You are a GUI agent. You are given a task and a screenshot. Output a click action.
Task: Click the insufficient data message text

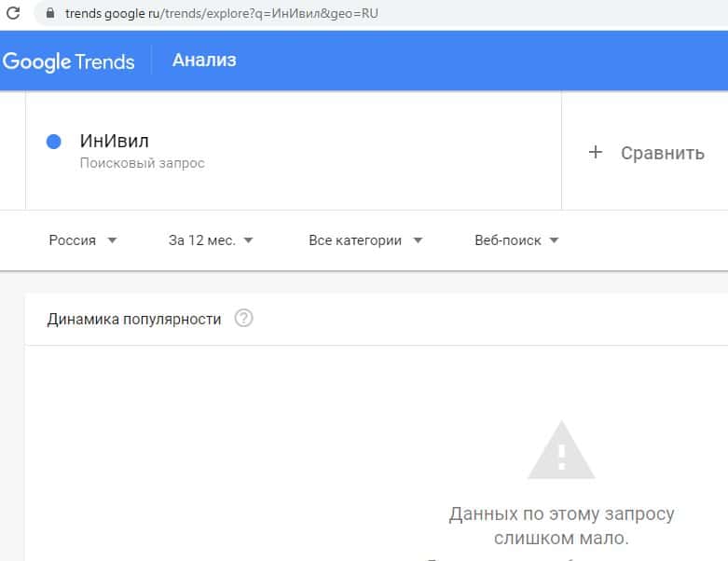(561, 526)
